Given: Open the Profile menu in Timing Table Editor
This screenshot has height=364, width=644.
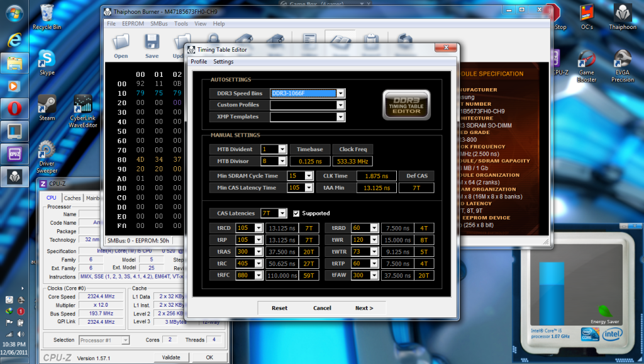Looking at the screenshot, I should pyautogui.click(x=199, y=62).
